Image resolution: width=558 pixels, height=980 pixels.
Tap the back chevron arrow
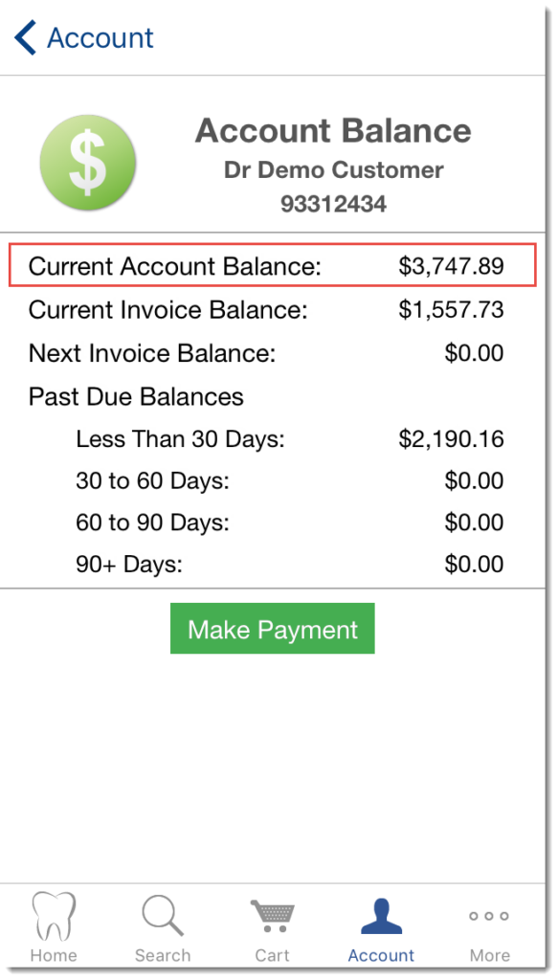(x=26, y=37)
